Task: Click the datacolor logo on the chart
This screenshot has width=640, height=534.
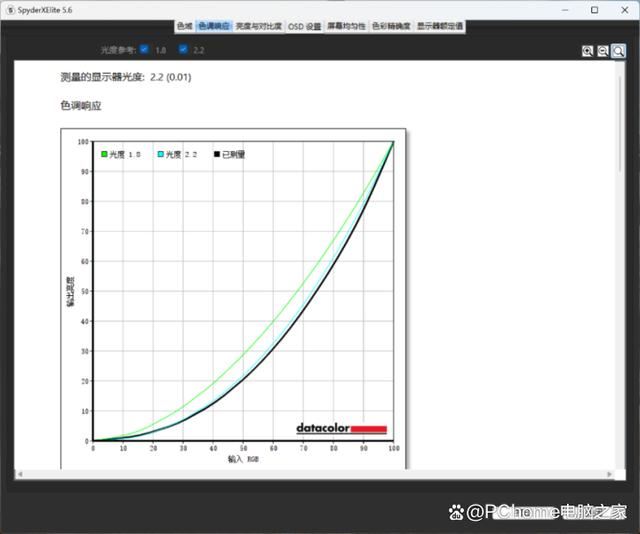Action: point(341,428)
